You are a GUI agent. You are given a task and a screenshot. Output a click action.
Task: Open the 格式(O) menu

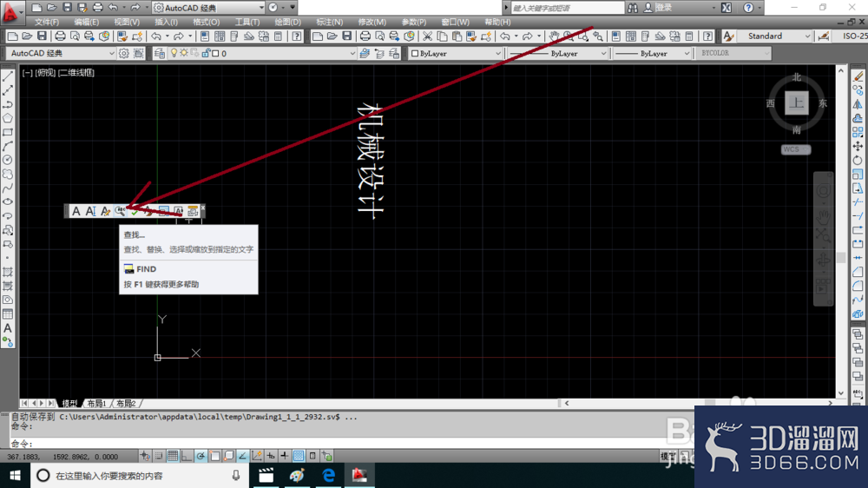coord(206,23)
